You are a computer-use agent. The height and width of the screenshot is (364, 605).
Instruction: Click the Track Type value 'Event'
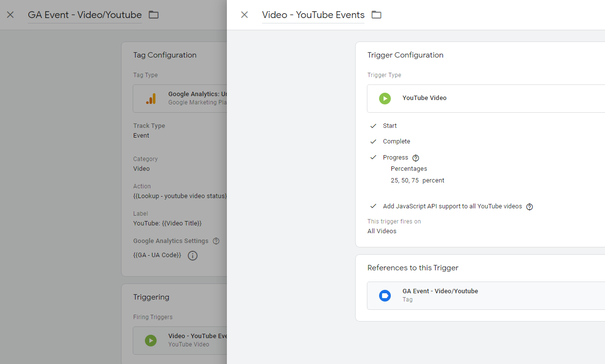[x=141, y=136]
